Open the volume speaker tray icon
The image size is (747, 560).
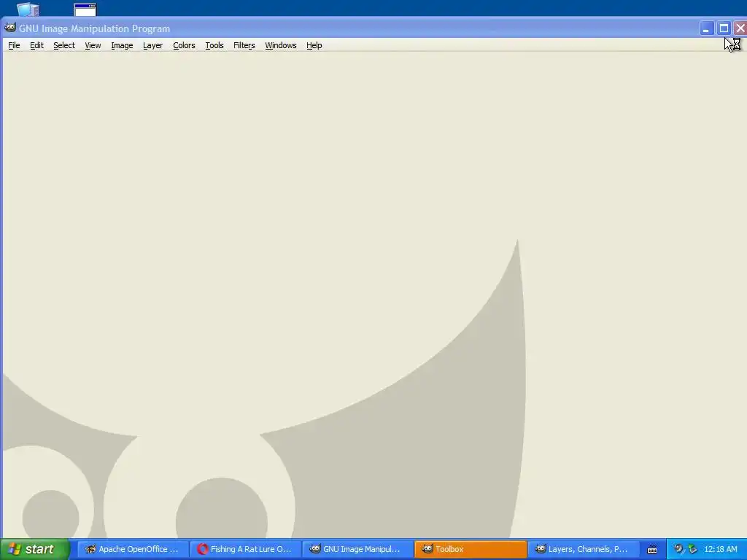point(678,549)
